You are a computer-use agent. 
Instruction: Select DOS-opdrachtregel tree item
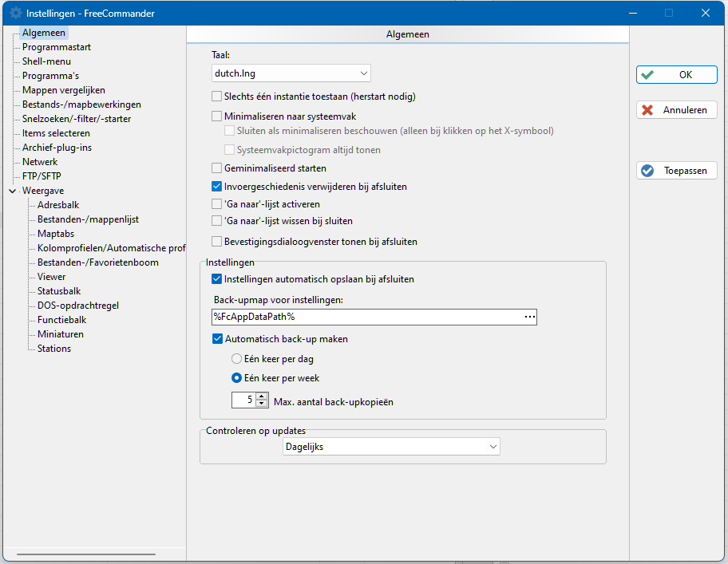[78, 306]
